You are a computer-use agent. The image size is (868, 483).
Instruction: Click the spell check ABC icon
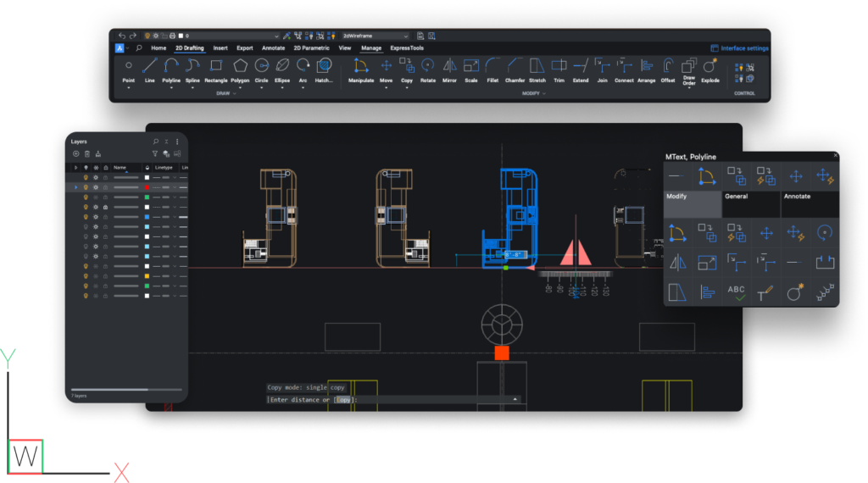pos(736,292)
